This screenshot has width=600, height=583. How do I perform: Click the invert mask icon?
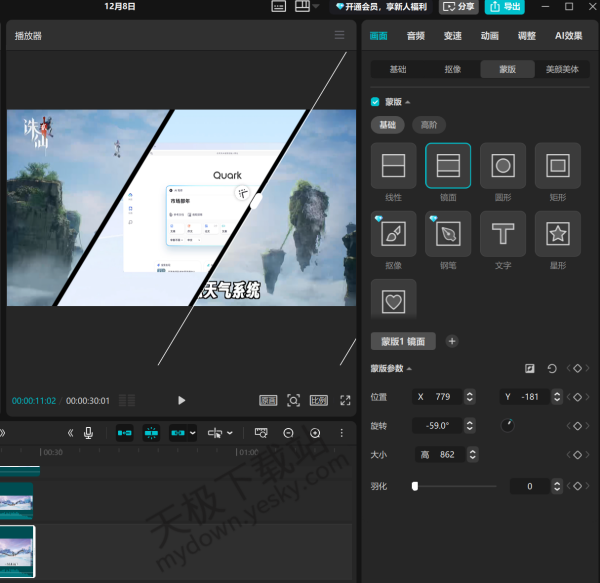[530, 369]
